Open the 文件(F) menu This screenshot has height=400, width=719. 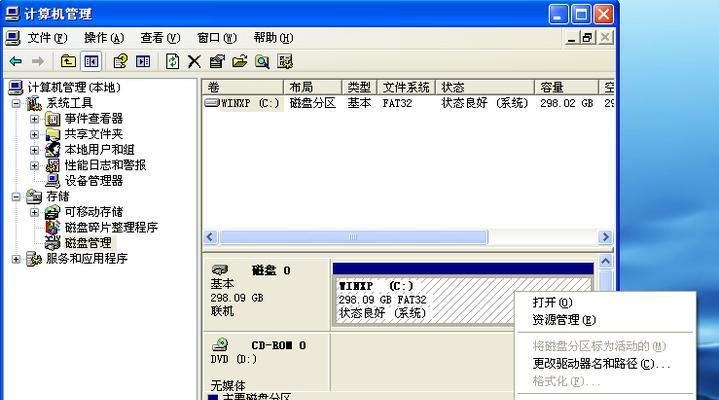tap(47, 38)
